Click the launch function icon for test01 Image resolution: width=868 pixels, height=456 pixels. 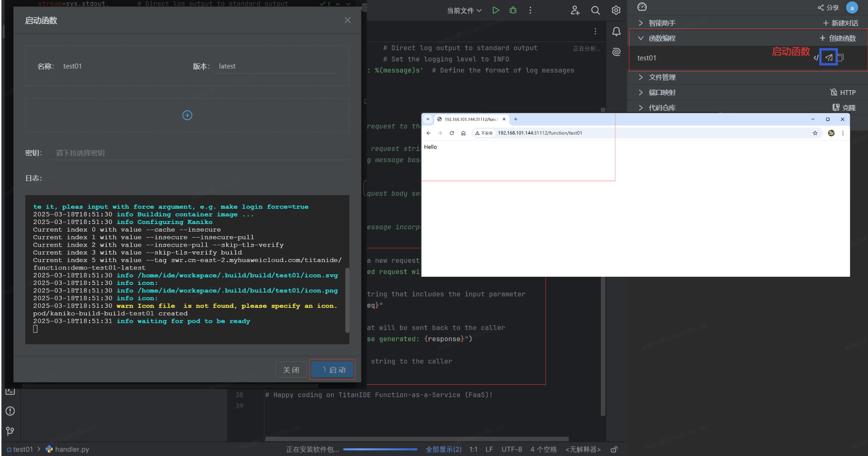coord(829,58)
